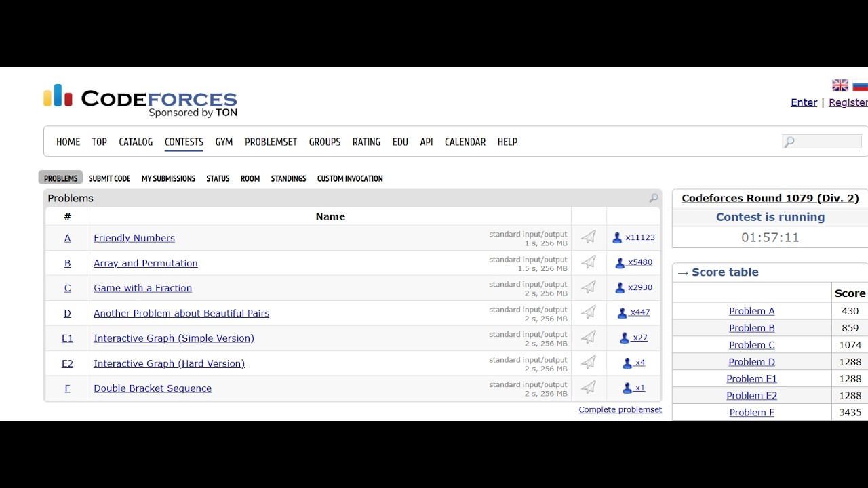Click the x447 solved count link
868x488 pixels.
[x=640, y=313]
